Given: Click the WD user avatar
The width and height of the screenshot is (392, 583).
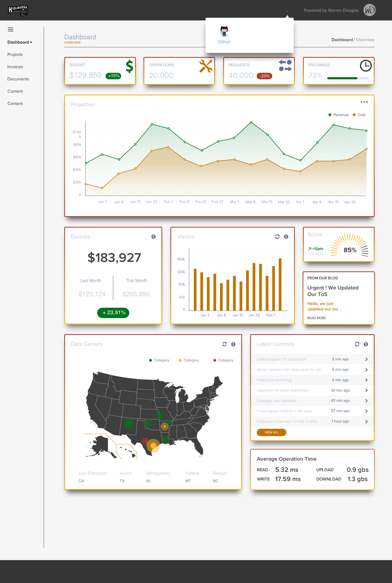Looking at the screenshot, I should click(x=369, y=10).
